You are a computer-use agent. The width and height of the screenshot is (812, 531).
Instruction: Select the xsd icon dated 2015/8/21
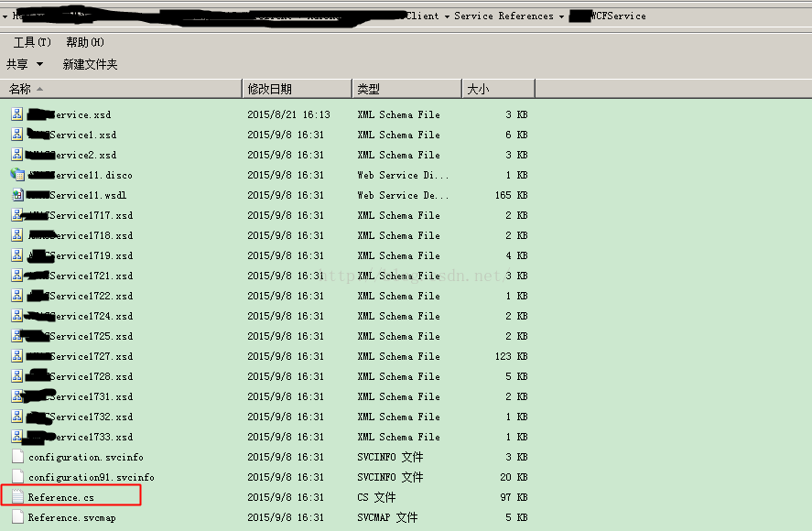tap(17, 114)
